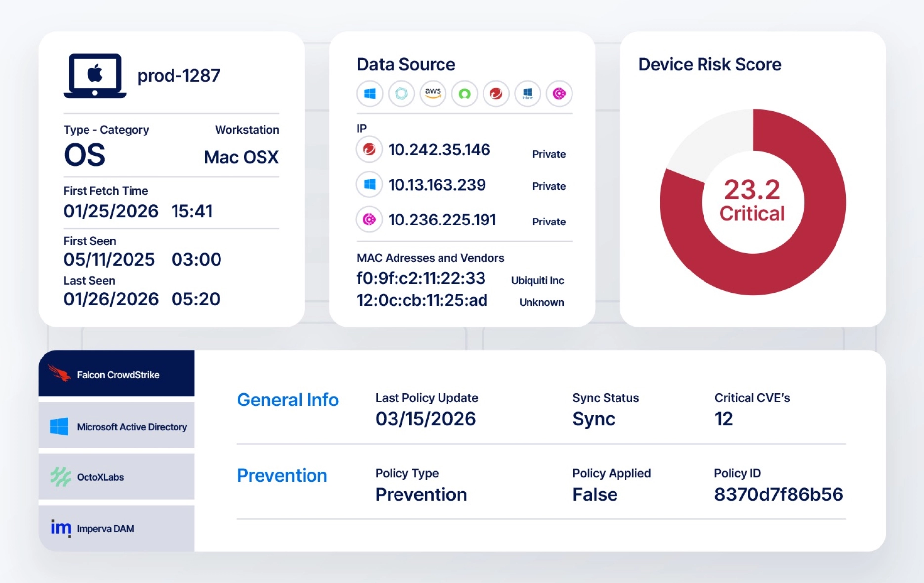Click Policy ID 8370d7f86b56
The width and height of the screenshot is (924, 583).
click(779, 494)
